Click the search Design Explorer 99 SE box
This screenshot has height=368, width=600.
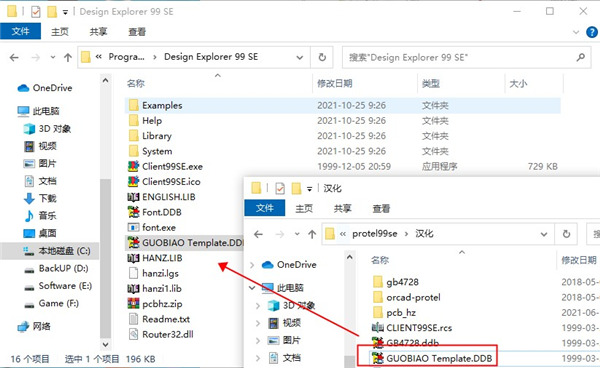[x=466, y=57]
